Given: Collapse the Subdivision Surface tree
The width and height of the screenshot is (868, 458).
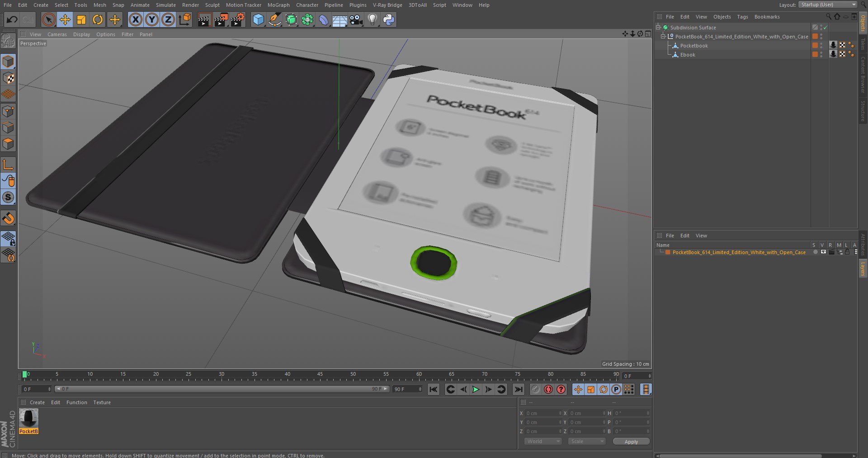Looking at the screenshot, I should (x=658, y=28).
